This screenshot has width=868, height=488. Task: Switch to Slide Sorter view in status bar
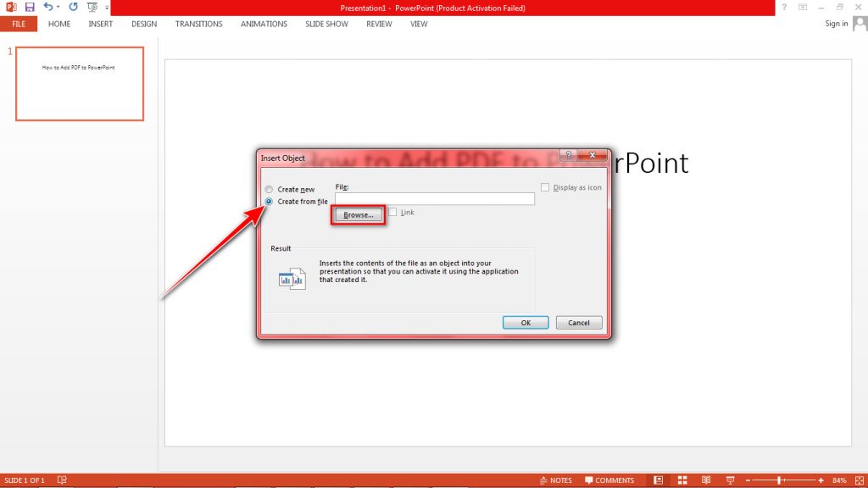click(682, 480)
